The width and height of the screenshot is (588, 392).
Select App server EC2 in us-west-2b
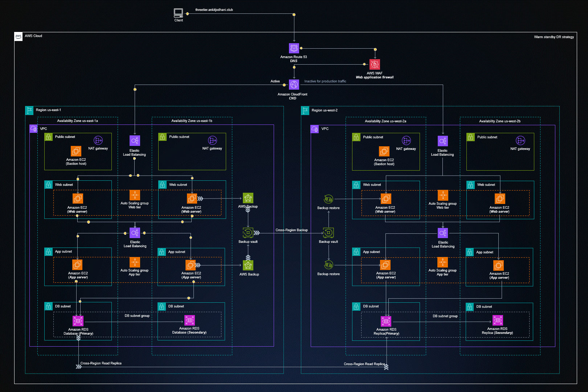coord(499,265)
